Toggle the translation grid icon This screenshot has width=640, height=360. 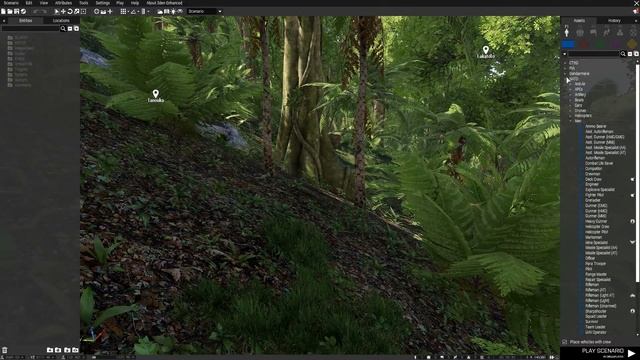coord(123,11)
